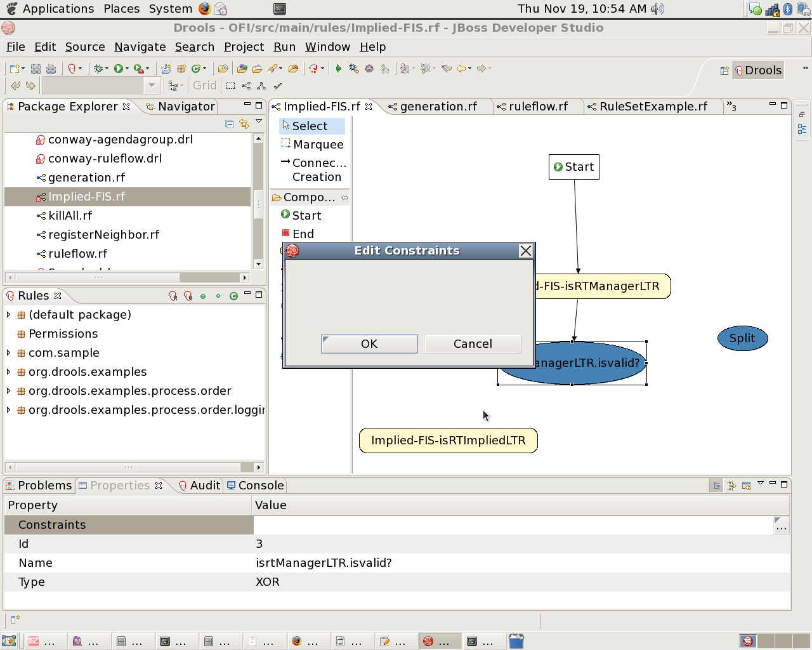Click OK in Edit Constraints dialog
The height and width of the screenshot is (650, 812).
[x=369, y=344]
